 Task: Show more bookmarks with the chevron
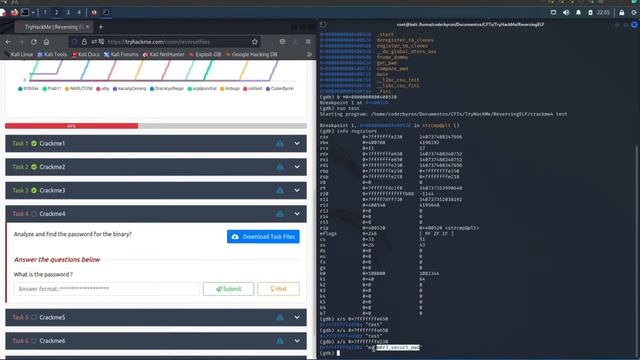309,54
